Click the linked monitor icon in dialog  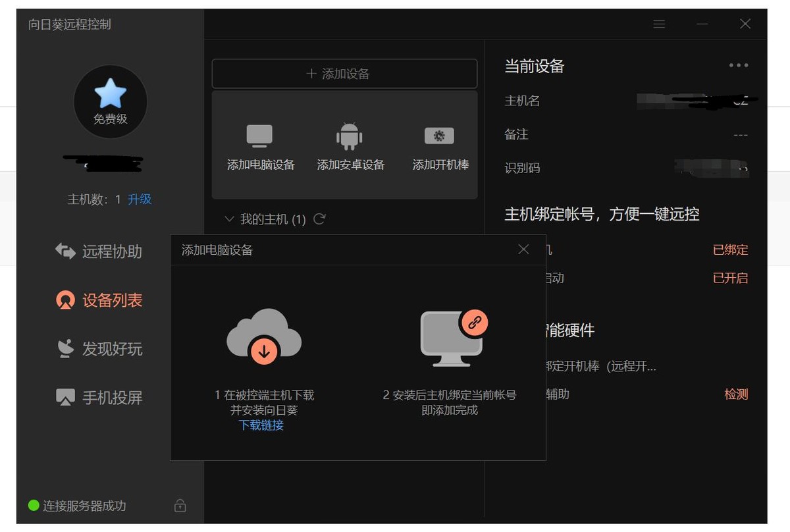pos(453,338)
